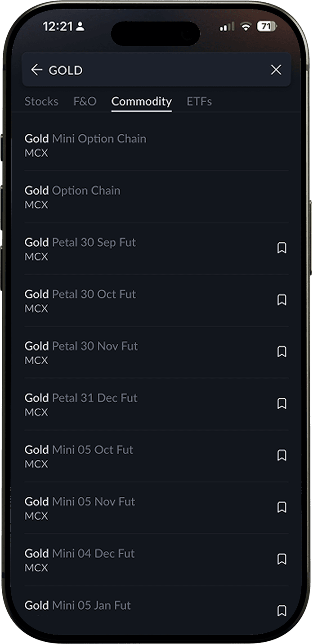Bookmark Gold Mini 05 Oct Fut
313x644 pixels.
[x=282, y=455]
